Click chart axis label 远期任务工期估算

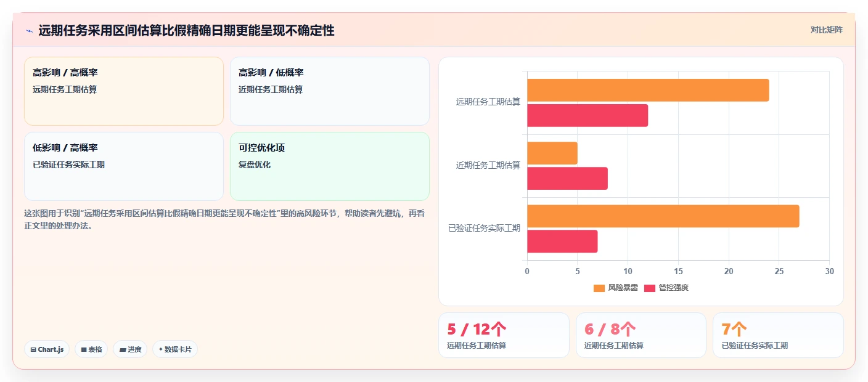(488, 102)
